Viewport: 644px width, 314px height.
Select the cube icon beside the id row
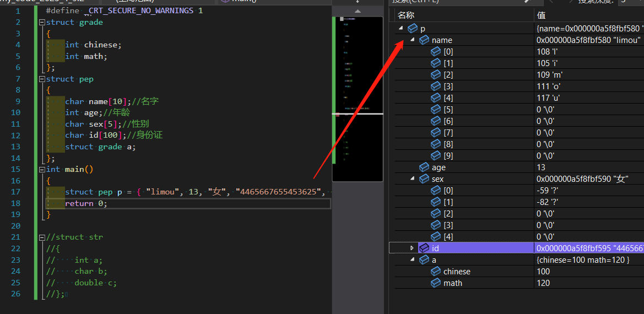coord(424,248)
